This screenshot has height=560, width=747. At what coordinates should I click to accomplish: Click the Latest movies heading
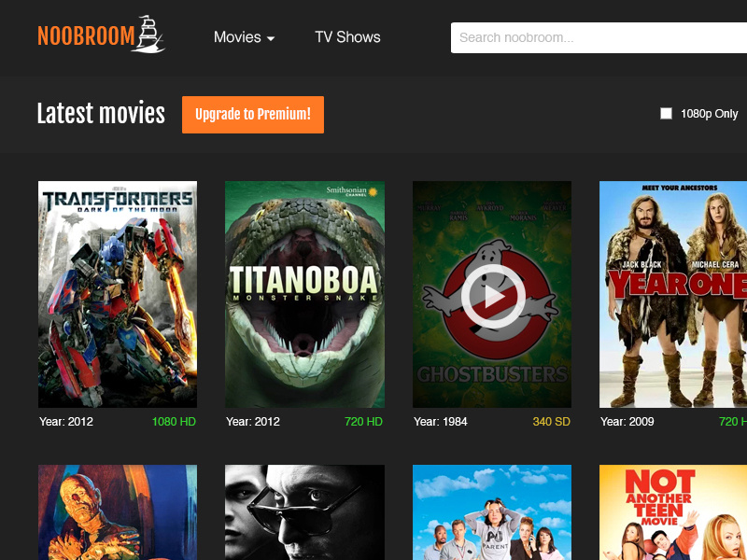(x=101, y=113)
